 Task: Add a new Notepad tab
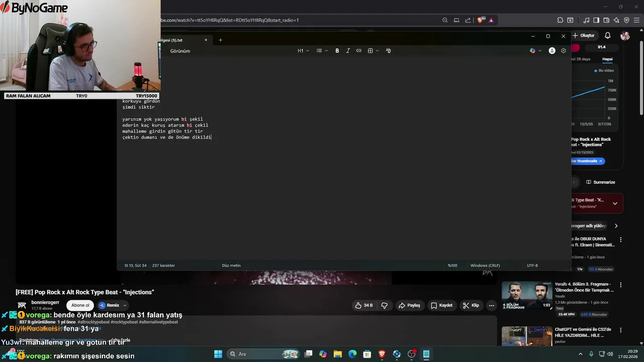(220, 40)
